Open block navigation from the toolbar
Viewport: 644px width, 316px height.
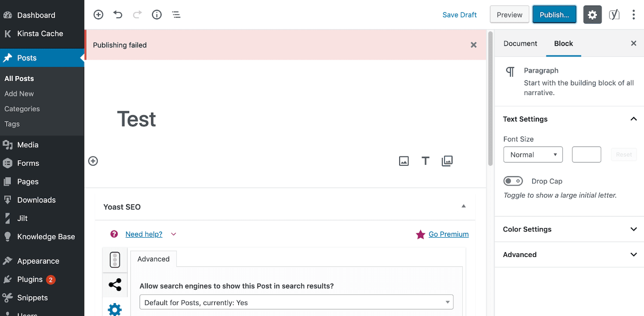pyautogui.click(x=176, y=14)
